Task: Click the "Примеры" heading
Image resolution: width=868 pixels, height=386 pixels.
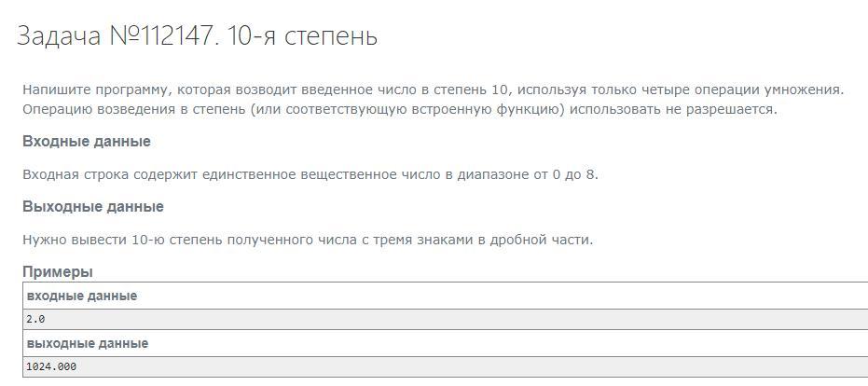Action: pyautogui.click(x=58, y=272)
